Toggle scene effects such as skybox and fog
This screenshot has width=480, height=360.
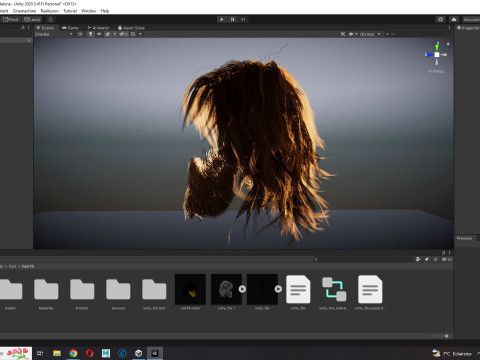pyautogui.click(x=108, y=34)
